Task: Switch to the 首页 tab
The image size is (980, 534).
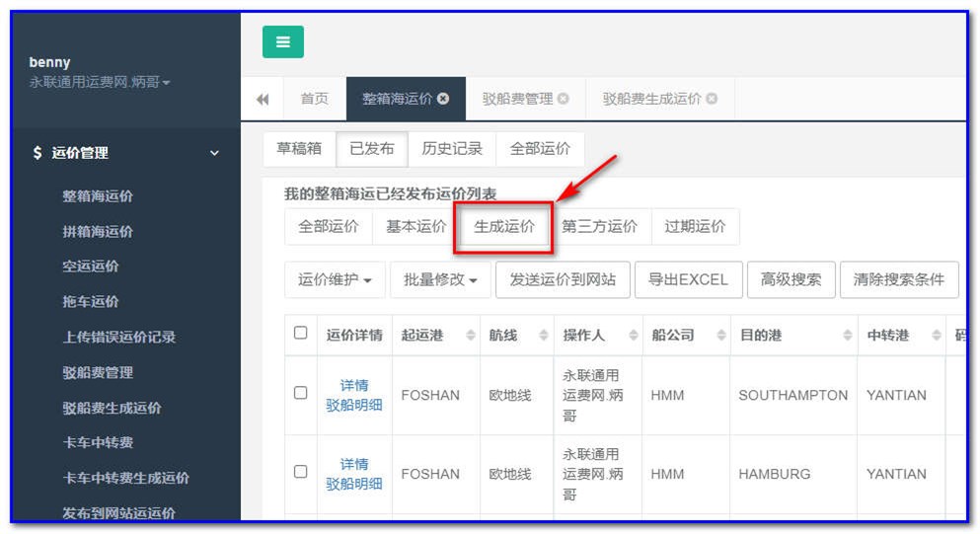Action: 315,99
